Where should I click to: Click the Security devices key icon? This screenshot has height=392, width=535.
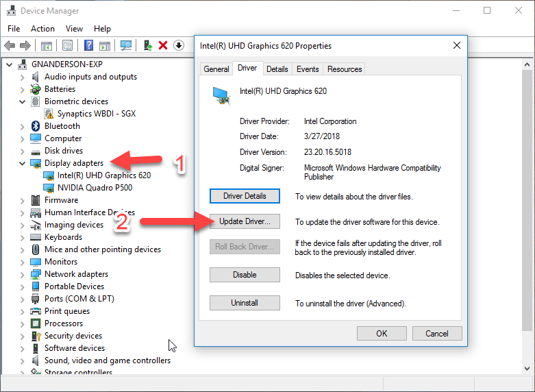(36, 336)
